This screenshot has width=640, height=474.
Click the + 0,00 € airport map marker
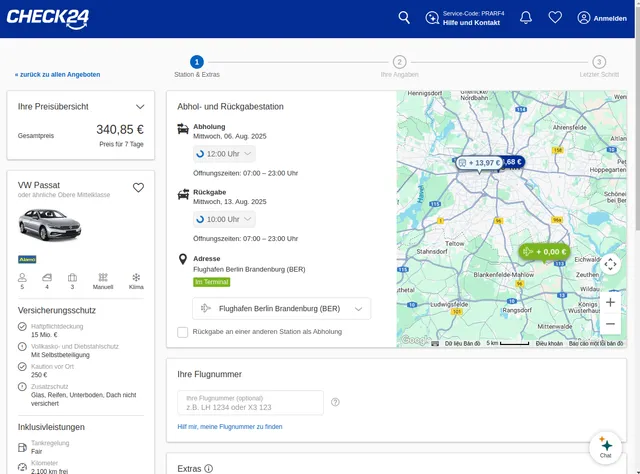point(544,252)
